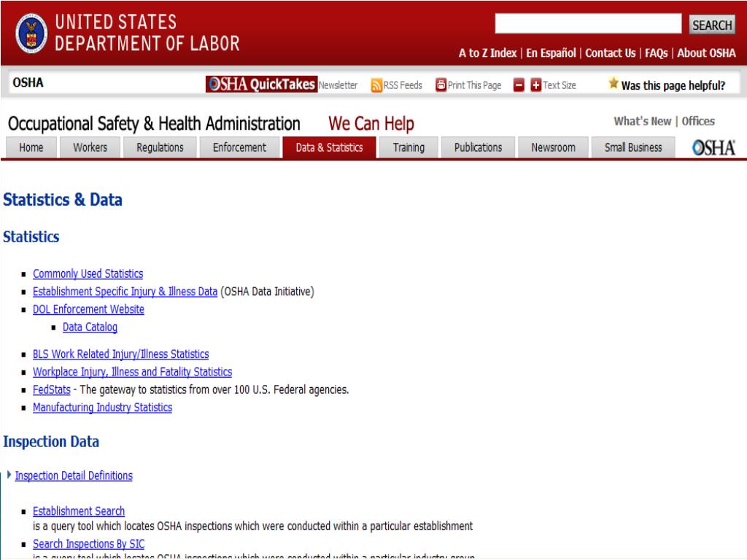Open the Contact Us link
747x560 pixels.
click(x=611, y=52)
